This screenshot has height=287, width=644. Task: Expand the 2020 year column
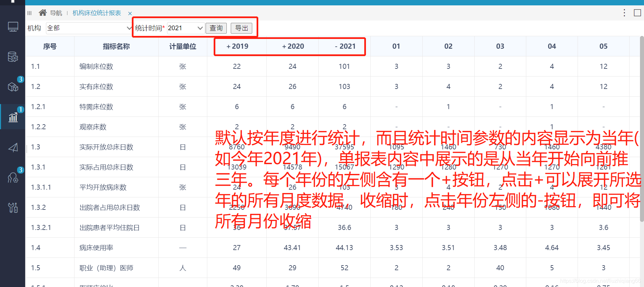pos(284,47)
